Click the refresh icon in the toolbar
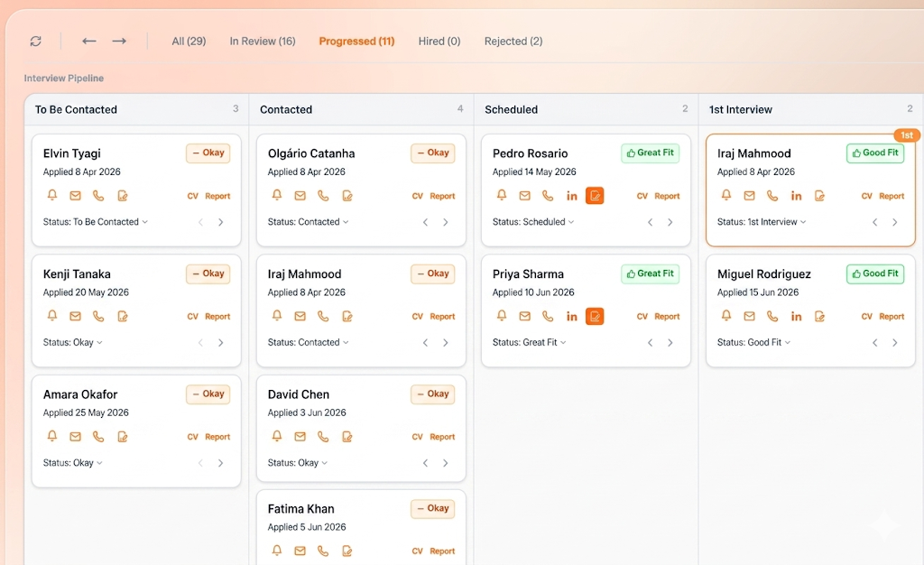 36,42
